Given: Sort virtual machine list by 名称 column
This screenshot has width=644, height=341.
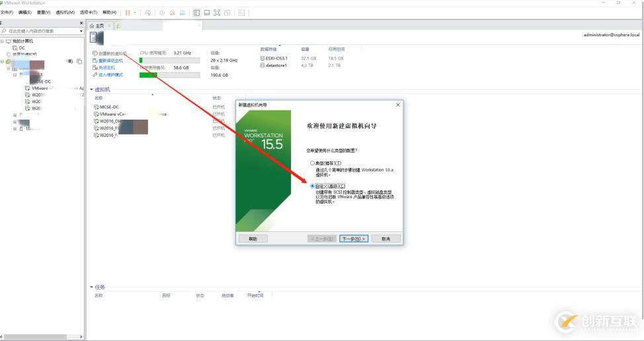Looking at the screenshot, I should click(x=99, y=98).
